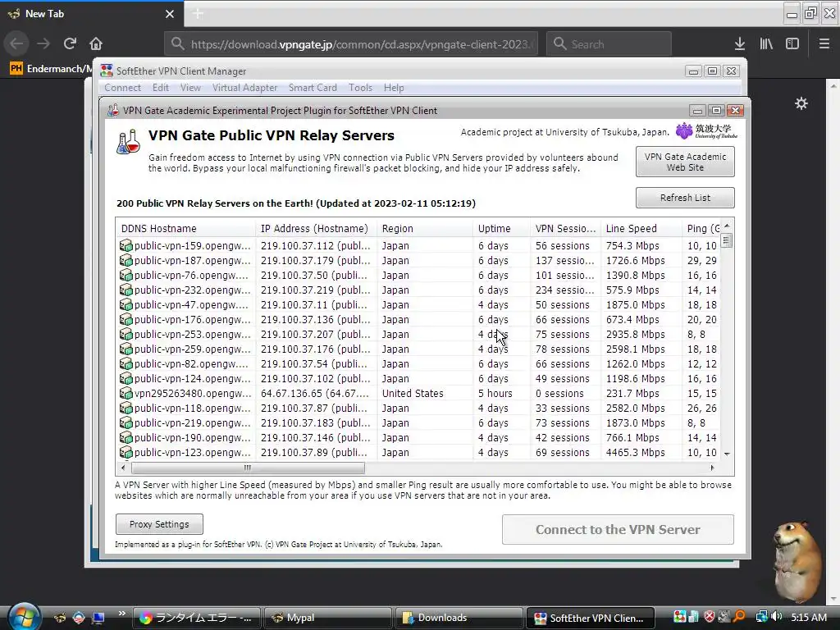Sort by Line Speed column header

tap(641, 229)
